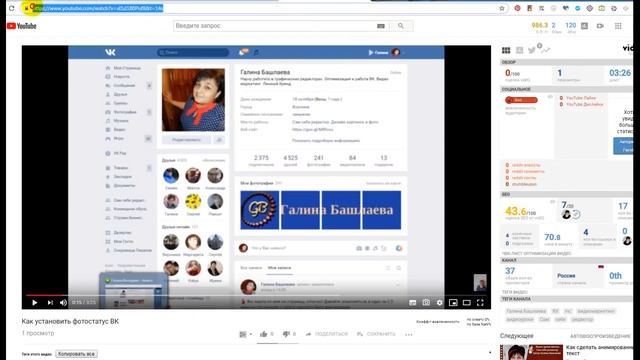Viewport: 640px width, 360px height.
Task: Open the YouTube apps grid icon
Action: click(618, 26)
